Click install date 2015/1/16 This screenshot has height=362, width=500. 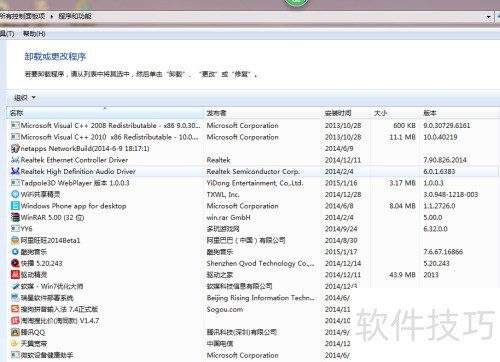coord(341,183)
